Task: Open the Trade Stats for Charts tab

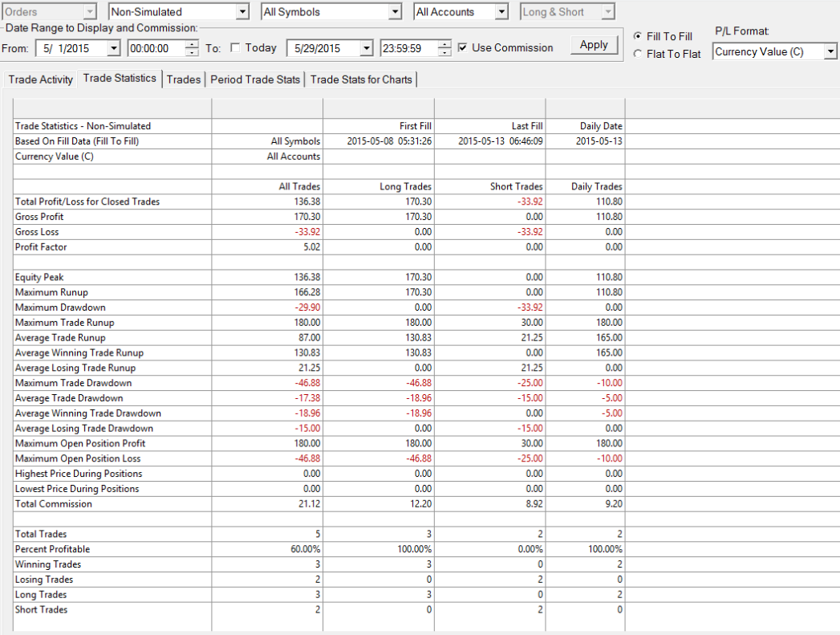Action: click(361, 79)
